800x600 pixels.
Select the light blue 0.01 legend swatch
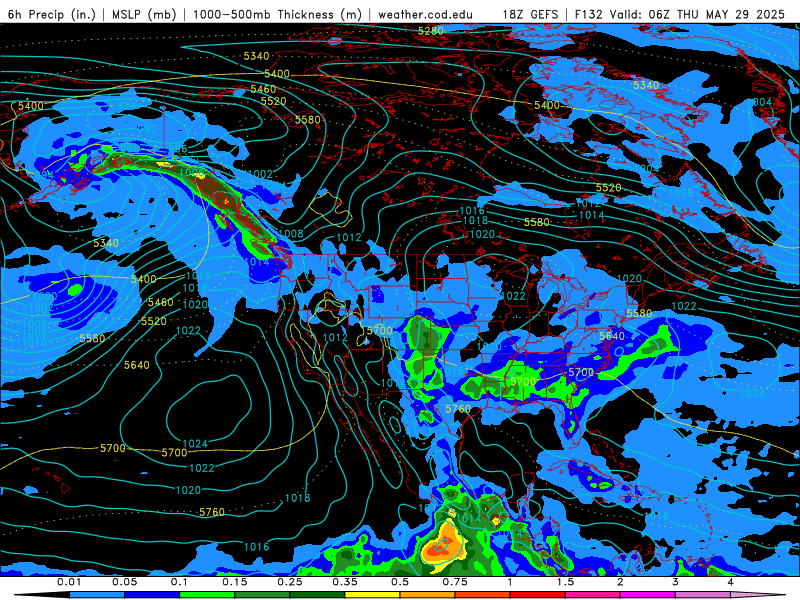[97, 595]
